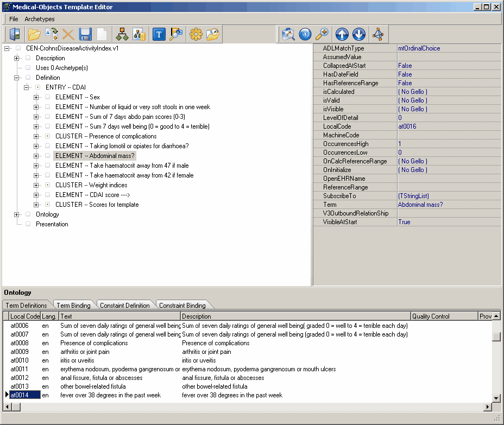Click the open folder icon in toolbar
The height and width of the screenshot is (425, 504).
coord(34,34)
